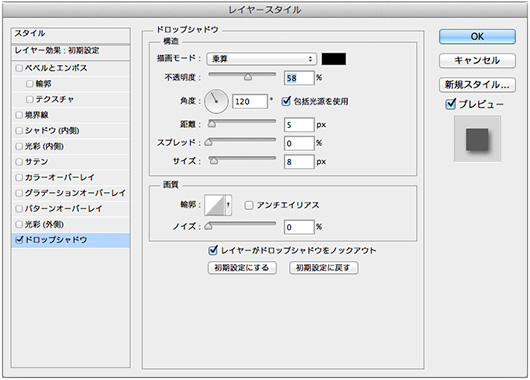Select the カラーオーバーレイ row label

pos(59,177)
